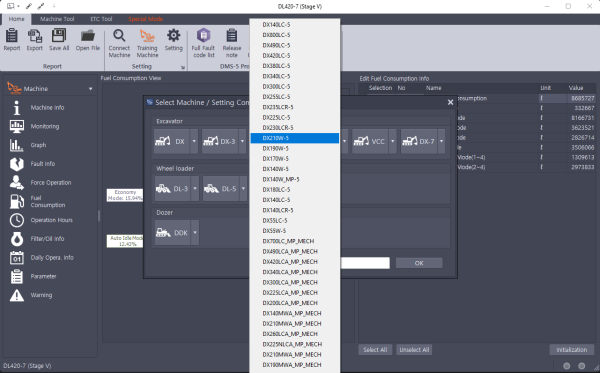
Task: Select the value 332667 cell
Action: pos(581,108)
